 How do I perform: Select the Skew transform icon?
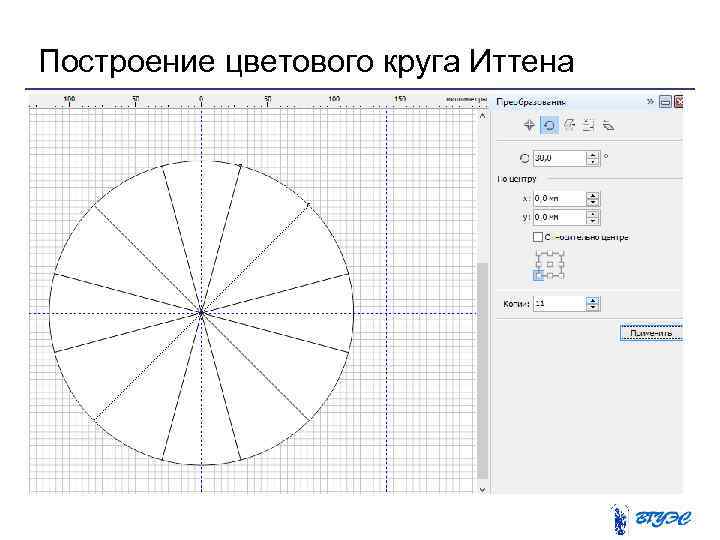tap(608, 125)
